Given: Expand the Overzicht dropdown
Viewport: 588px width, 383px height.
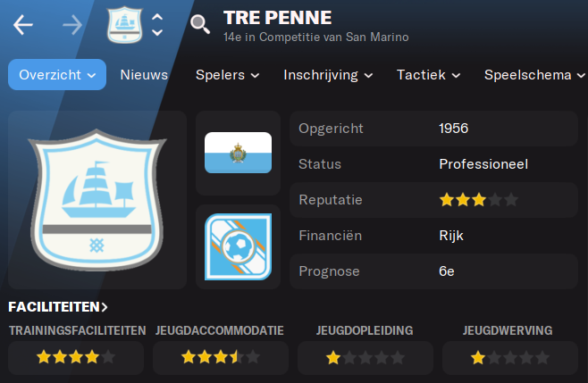Looking at the screenshot, I should tap(57, 75).
